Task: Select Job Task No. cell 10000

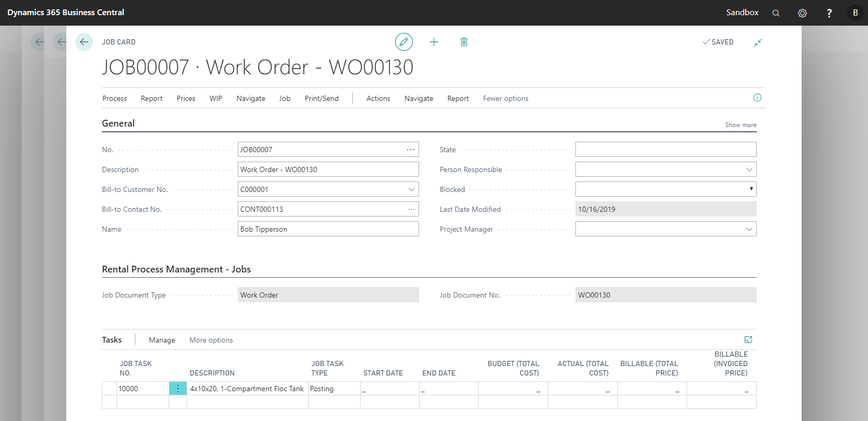Action: (x=143, y=389)
